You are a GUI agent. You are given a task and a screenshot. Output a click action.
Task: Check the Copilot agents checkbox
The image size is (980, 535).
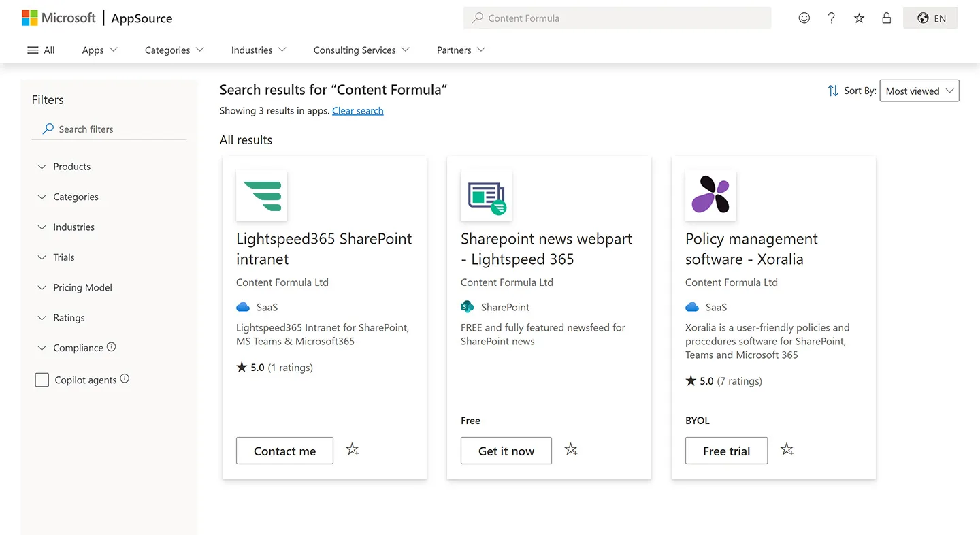(42, 380)
